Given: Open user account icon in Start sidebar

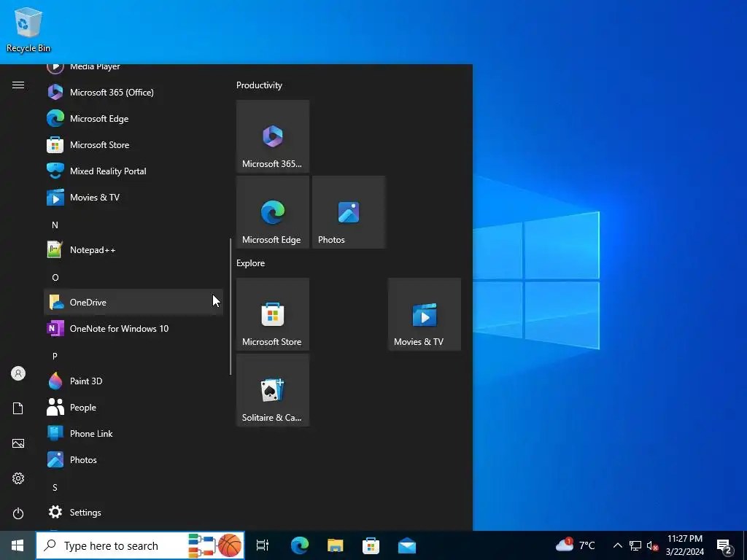Looking at the screenshot, I should click(x=18, y=373).
